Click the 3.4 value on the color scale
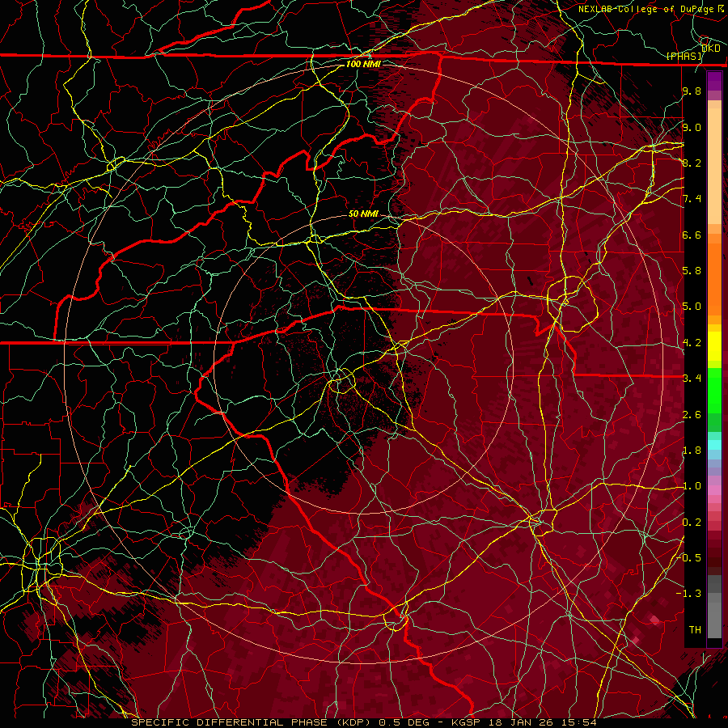Image resolution: width=728 pixels, height=728 pixels. [x=692, y=379]
